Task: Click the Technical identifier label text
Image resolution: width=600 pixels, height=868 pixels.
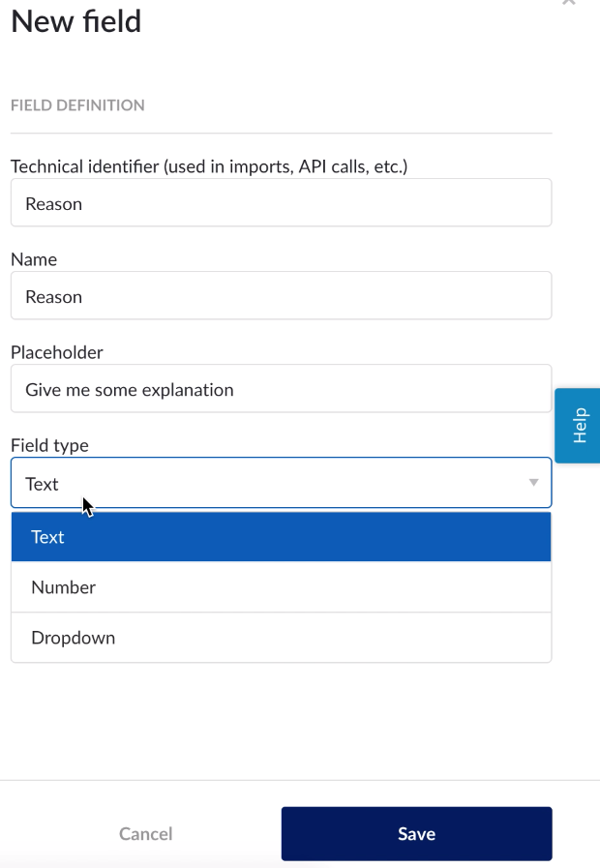Action: [208, 166]
